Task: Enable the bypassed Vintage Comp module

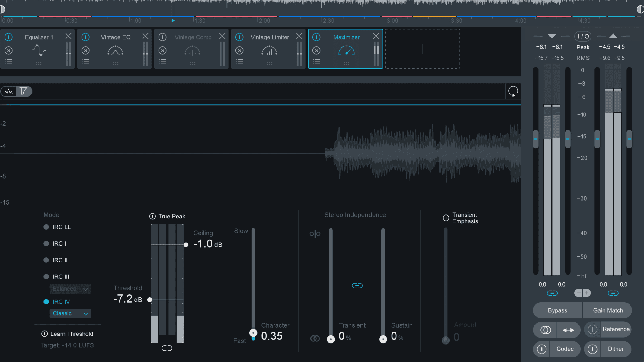Action: click(162, 37)
